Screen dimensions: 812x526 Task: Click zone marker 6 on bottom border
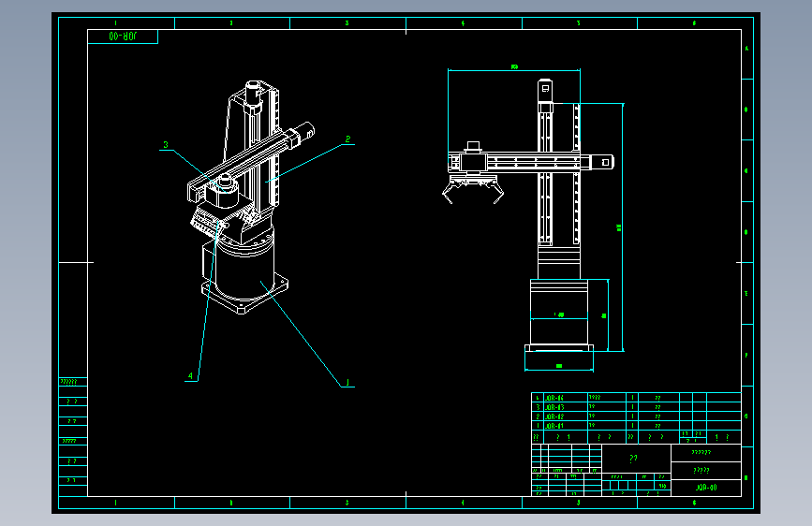(694, 503)
